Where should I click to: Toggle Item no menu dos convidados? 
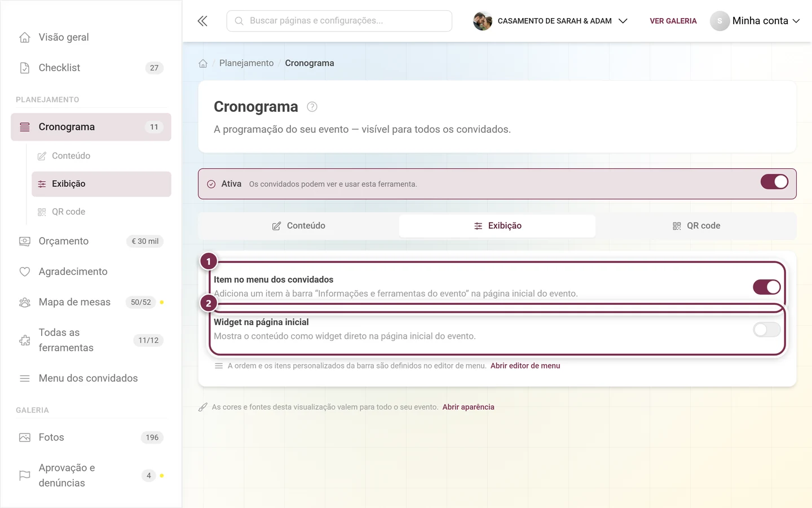pyautogui.click(x=767, y=287)
